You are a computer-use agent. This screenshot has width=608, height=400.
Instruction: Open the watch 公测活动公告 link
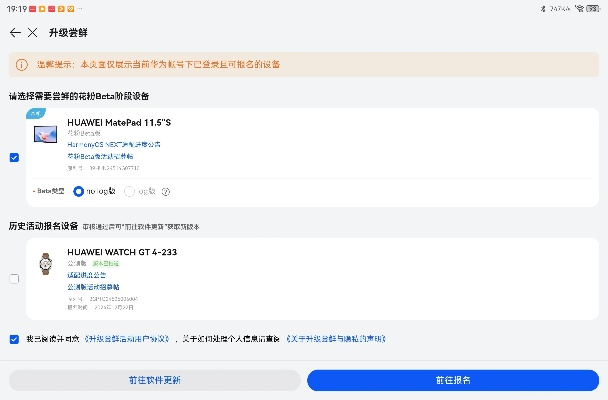coord(84,275)
